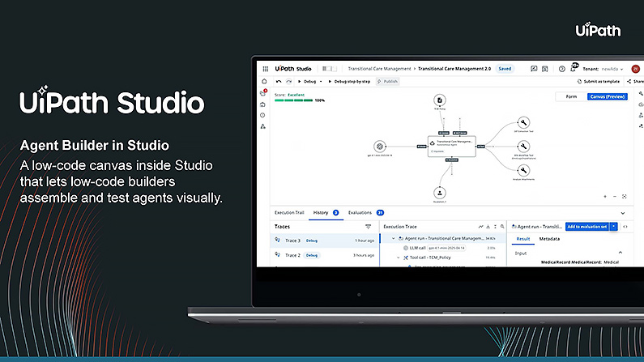Viewport: 644px width, 362px height.
Task: Click the green score progress bar
Action: 292,100
